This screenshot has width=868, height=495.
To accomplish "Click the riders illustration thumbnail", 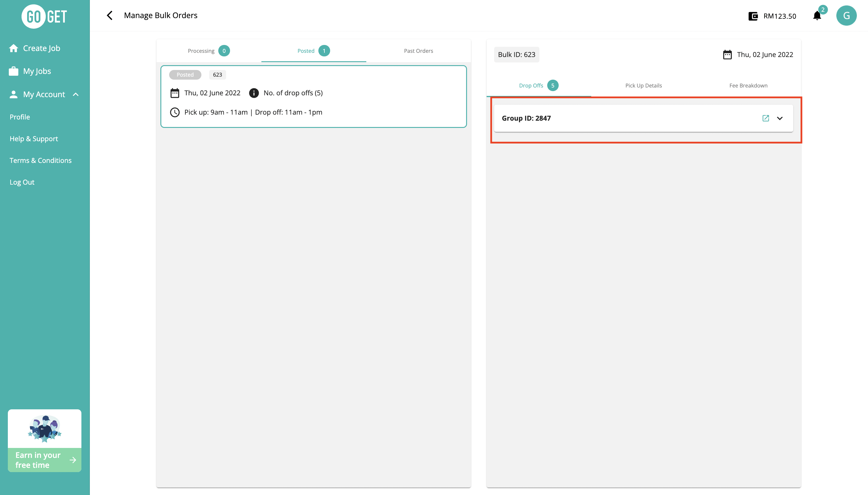I will 45,428.
